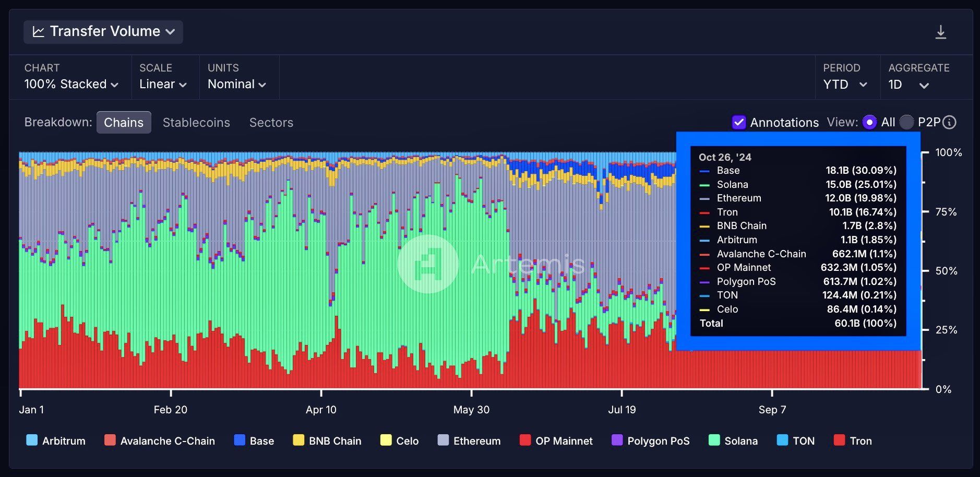Click the P2P info icon
This screenshot has height=477, width=980.
[950, 123]
